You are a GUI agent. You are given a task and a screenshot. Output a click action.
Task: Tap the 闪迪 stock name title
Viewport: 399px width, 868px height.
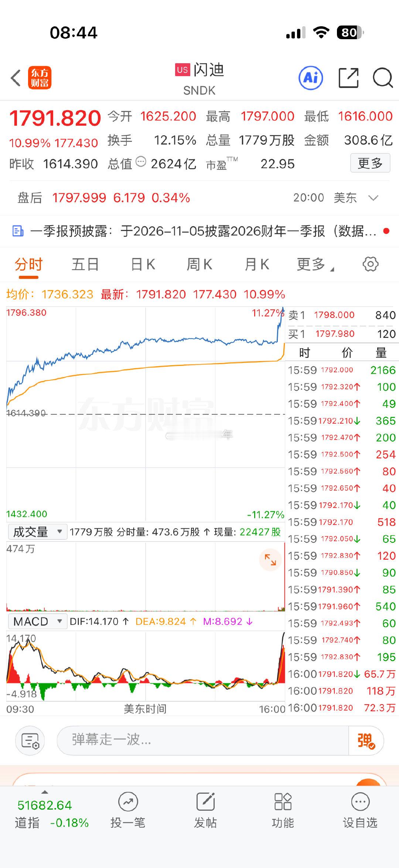click(x=209, y=70)
